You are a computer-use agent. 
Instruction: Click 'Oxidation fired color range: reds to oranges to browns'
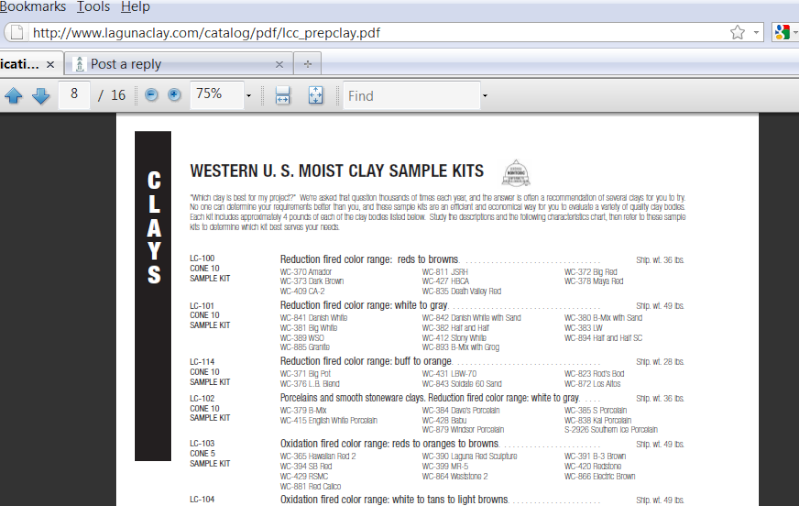coord(389,444)
